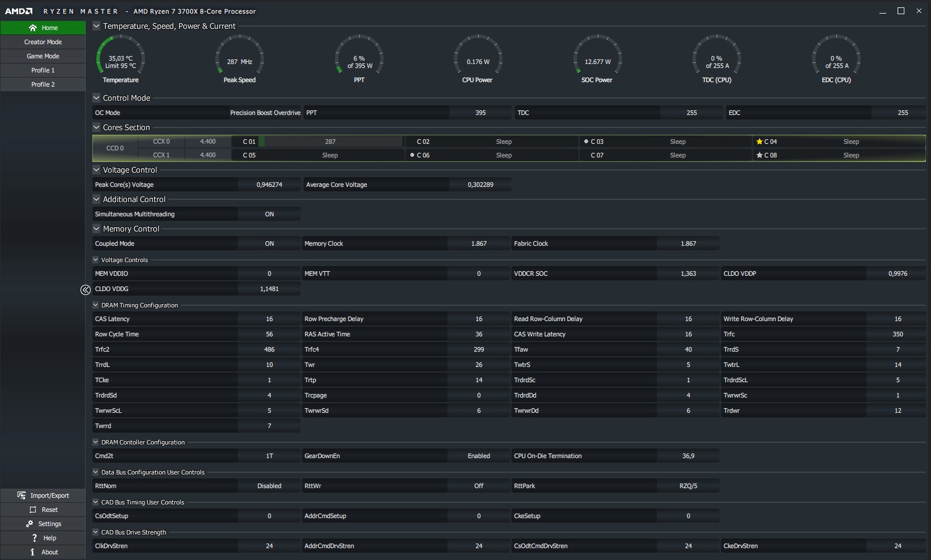Click the VDDCR SOC 1,363 value
This screenshot has height=560, width=931.
point(688,273)
